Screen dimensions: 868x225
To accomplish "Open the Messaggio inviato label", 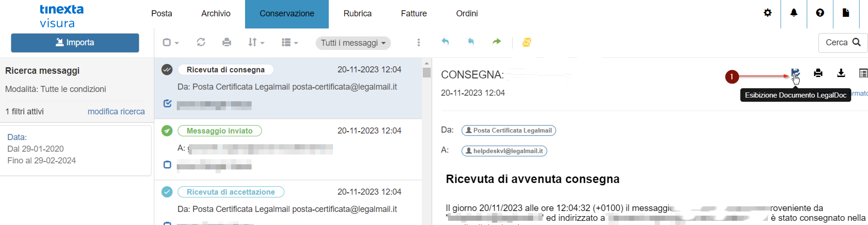I will point(219,131).
